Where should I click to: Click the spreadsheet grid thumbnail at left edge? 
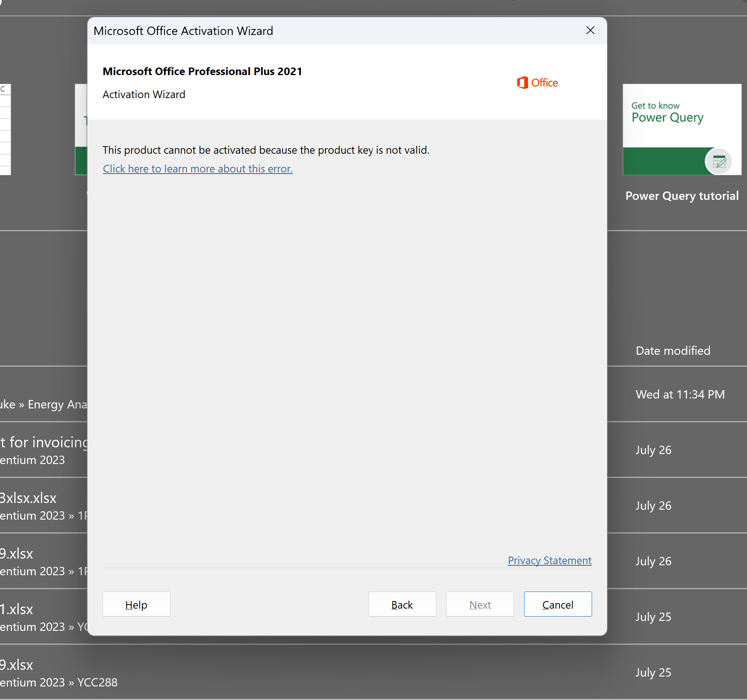[6, 130]
